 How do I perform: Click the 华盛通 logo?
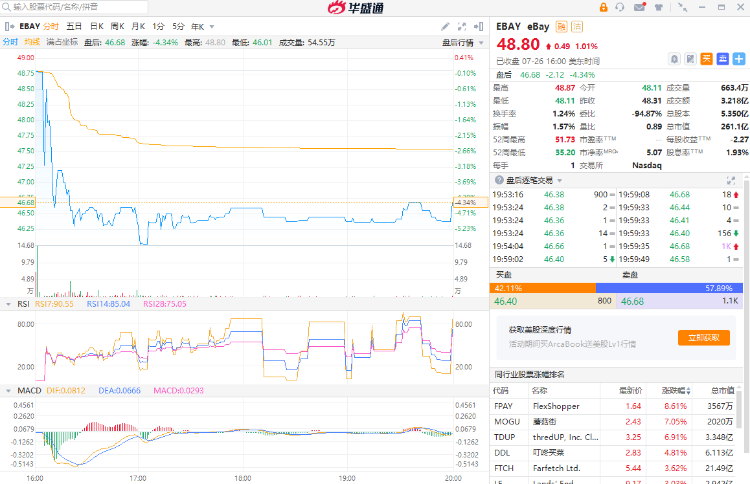355,8
